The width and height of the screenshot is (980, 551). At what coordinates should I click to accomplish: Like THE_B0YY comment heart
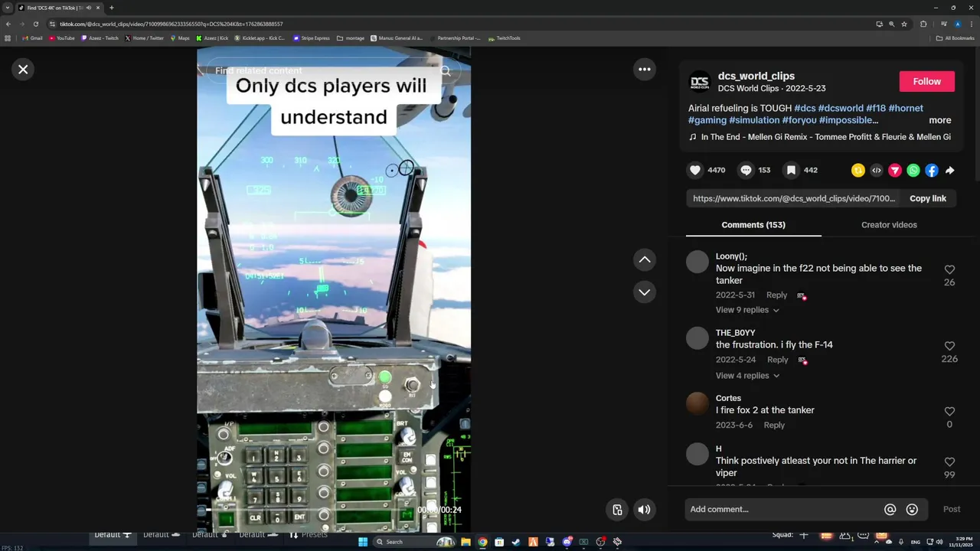[x=949, y=347]
